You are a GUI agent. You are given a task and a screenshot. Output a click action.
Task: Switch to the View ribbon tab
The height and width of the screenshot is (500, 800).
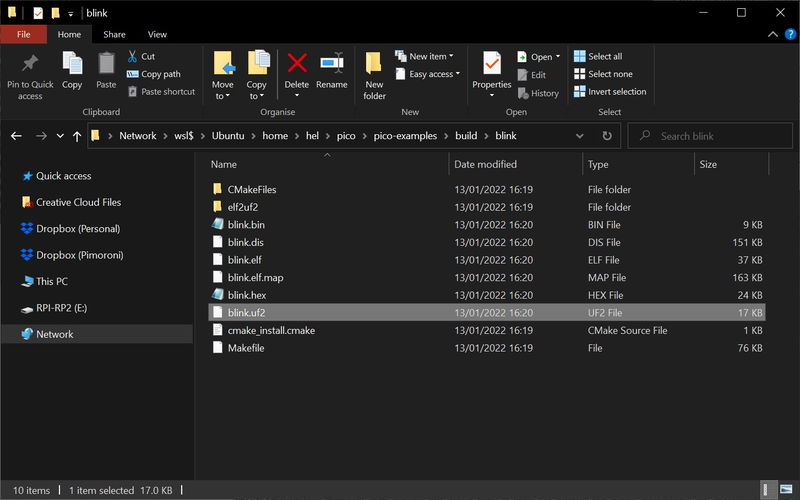tap(157, 34)
